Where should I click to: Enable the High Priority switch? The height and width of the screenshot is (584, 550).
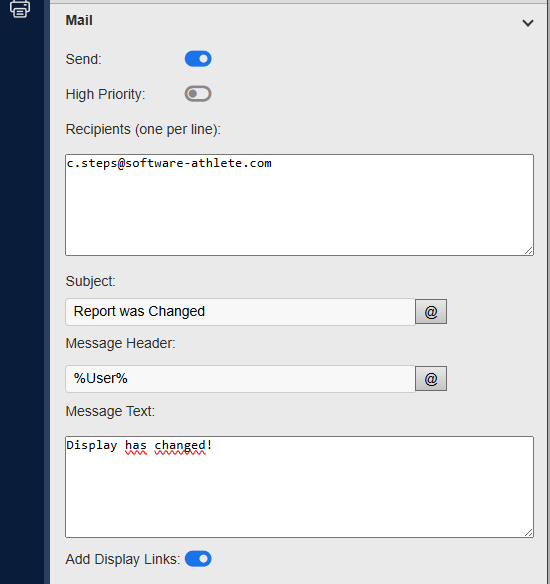198,94
